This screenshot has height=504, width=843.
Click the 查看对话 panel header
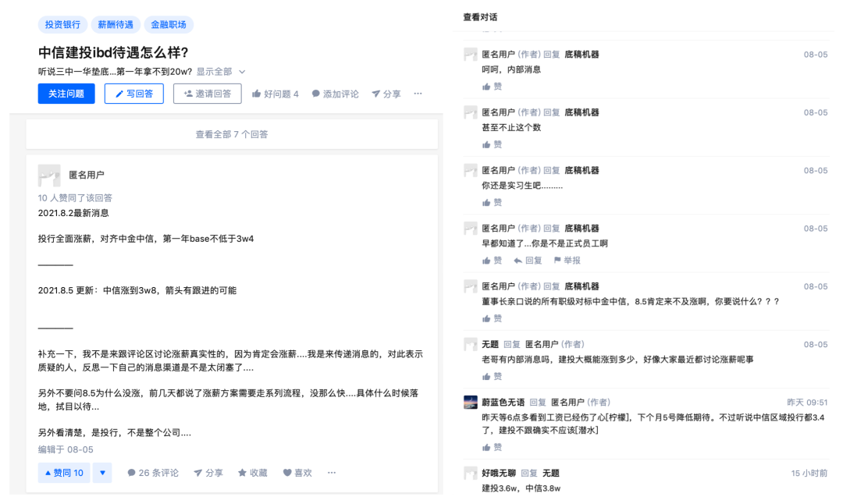tap(480, 17)
